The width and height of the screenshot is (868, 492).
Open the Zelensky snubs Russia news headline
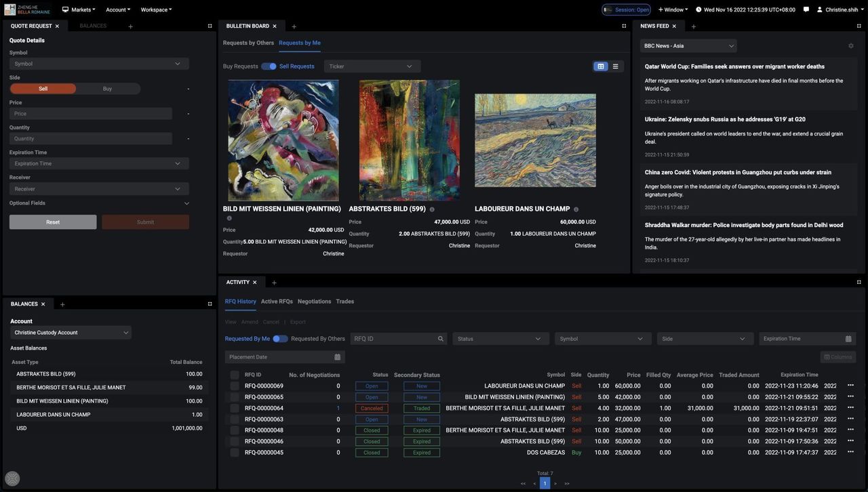(x=725, y=119)
